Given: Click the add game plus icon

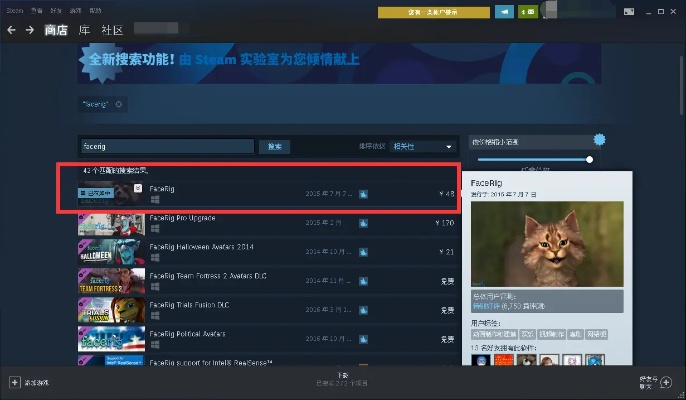Looking at the screenshot, I should 14,382.
